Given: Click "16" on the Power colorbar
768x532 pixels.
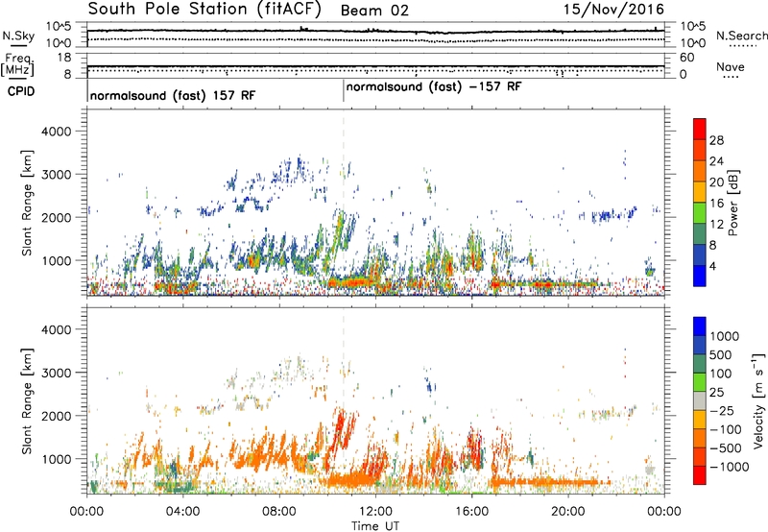Looking at the screenshot, I should [716, 204].
